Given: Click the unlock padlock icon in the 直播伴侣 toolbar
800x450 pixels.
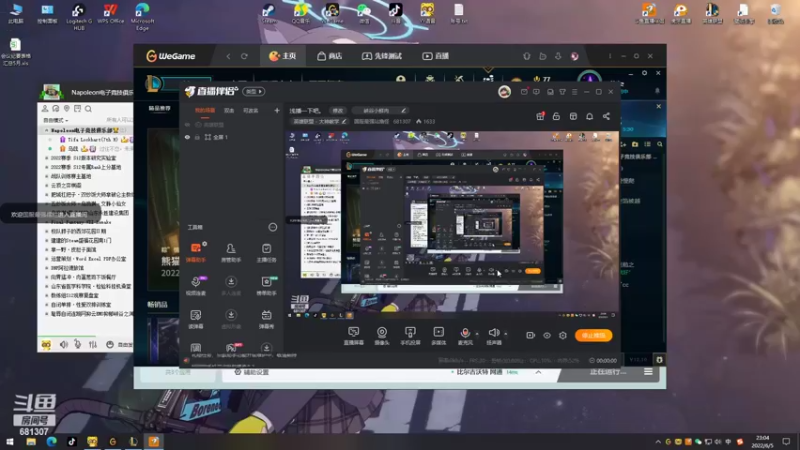Looking at the screenshot, I should pyautogui.click(x=556, y=116).
